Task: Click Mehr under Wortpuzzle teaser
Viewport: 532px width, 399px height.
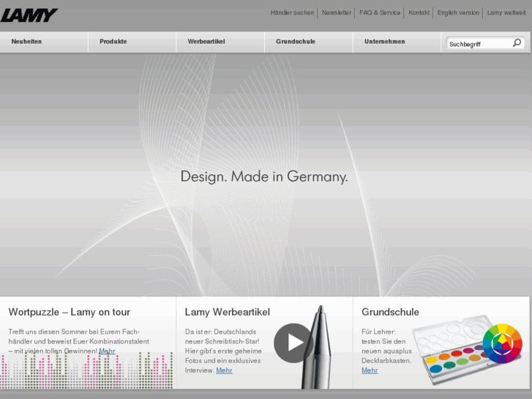Action: [107, 351]
